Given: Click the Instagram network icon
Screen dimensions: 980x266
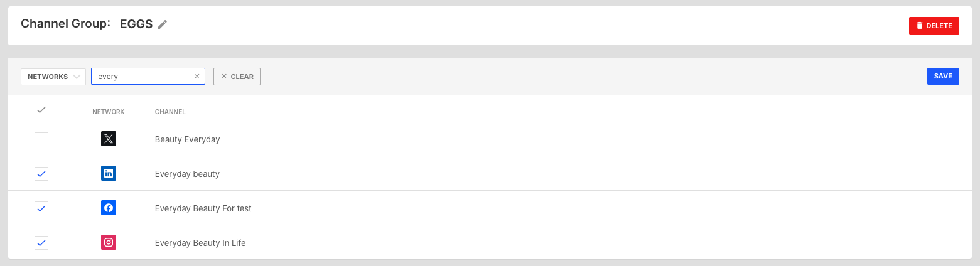Looking at the screenshot, I should coord(109,242).
